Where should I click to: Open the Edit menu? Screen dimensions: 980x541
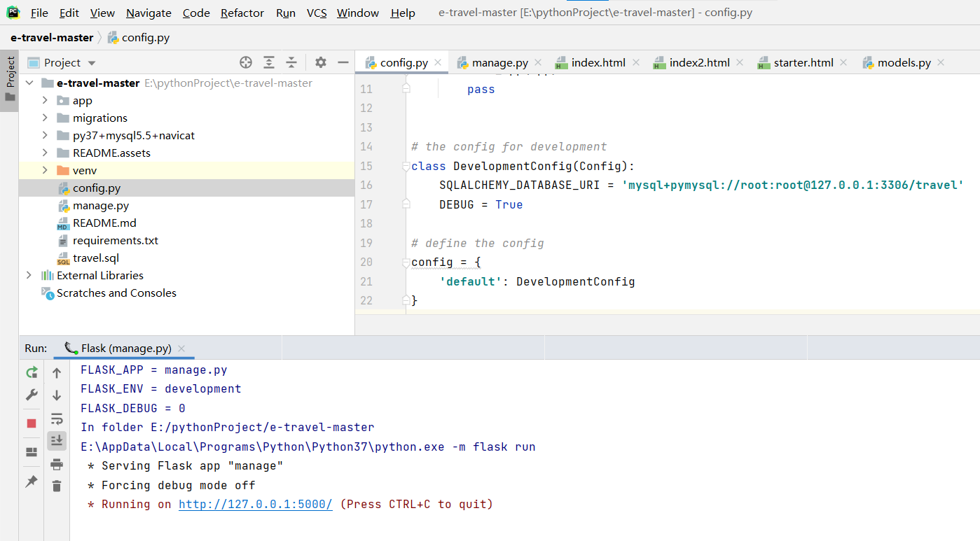tap(69, 13)
